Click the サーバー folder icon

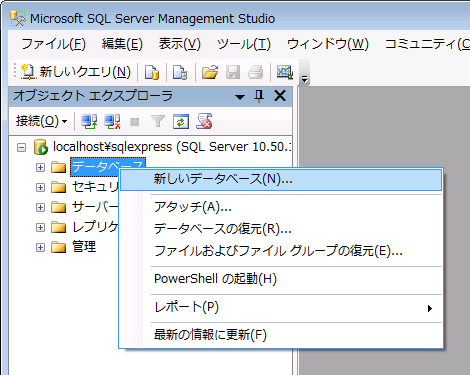(59, 207)
